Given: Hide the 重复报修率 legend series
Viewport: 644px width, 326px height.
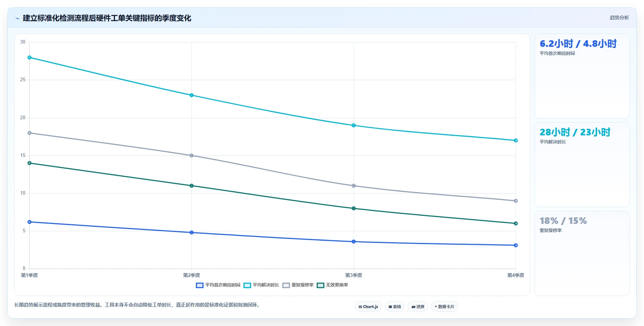Looking at the screenshot, I should pos(298,285).
